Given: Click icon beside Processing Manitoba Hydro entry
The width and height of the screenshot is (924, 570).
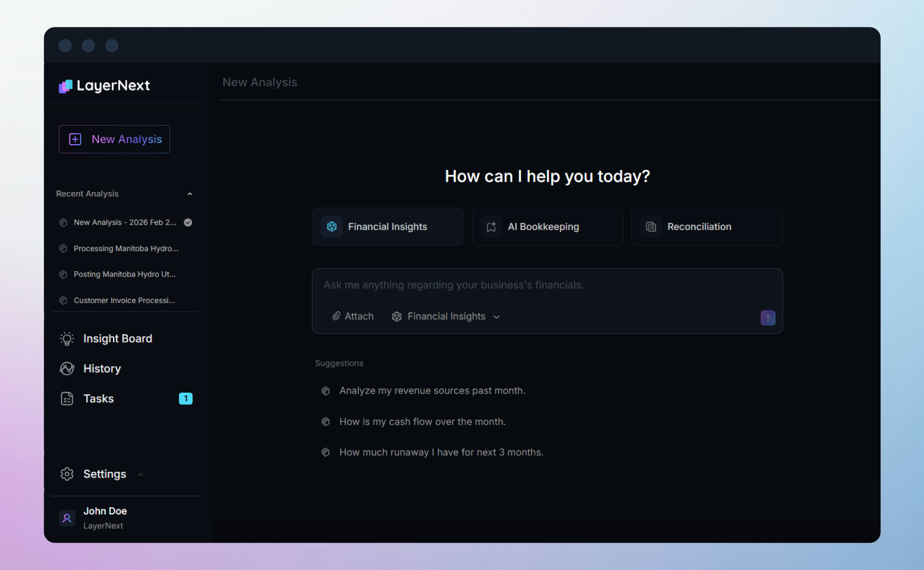Looking at the screenshot, I should click(x=63, y=249).
